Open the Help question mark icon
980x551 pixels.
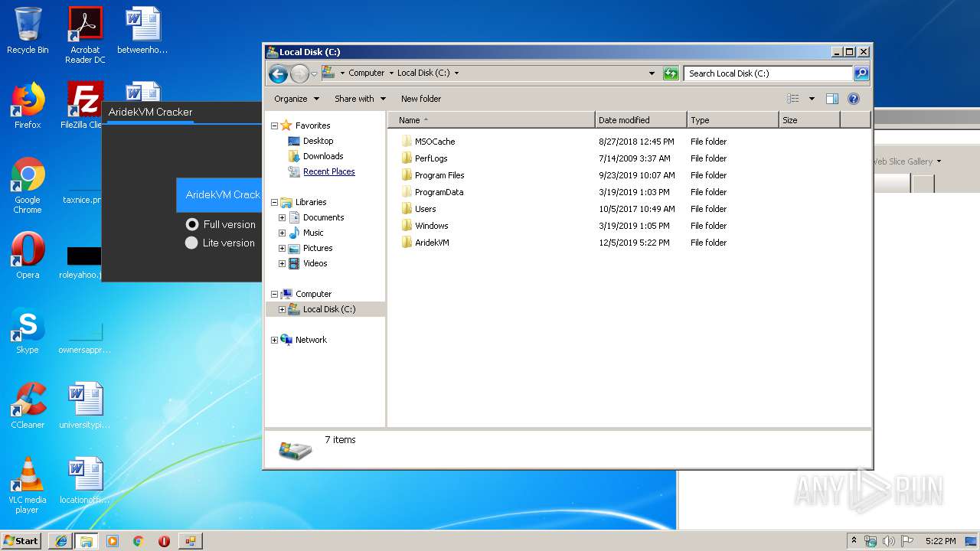[x=854, y=99]
